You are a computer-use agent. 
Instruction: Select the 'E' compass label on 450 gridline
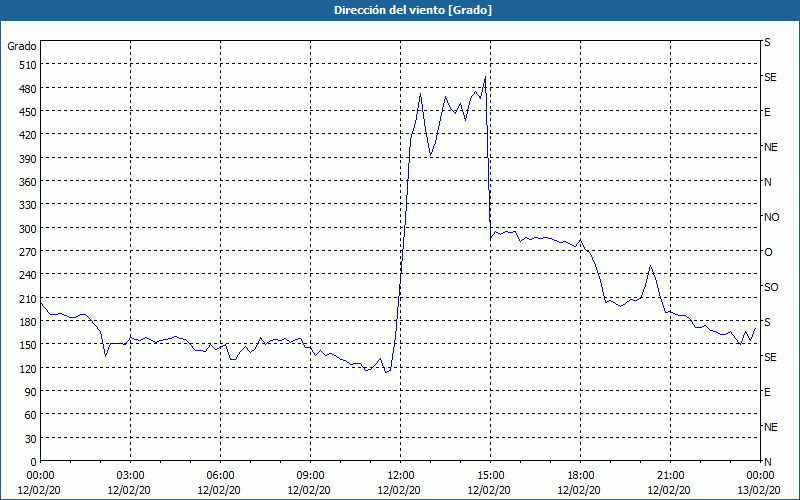click(767, 112)
